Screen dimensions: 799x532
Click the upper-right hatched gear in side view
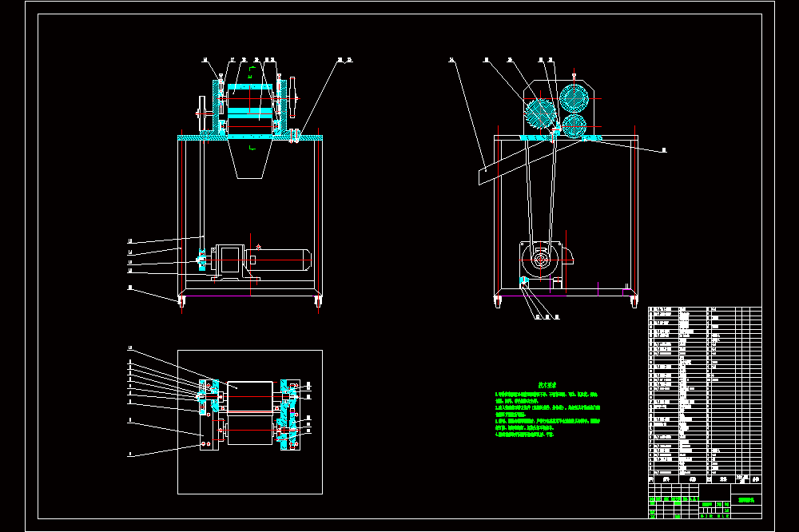tap(574, 98)
